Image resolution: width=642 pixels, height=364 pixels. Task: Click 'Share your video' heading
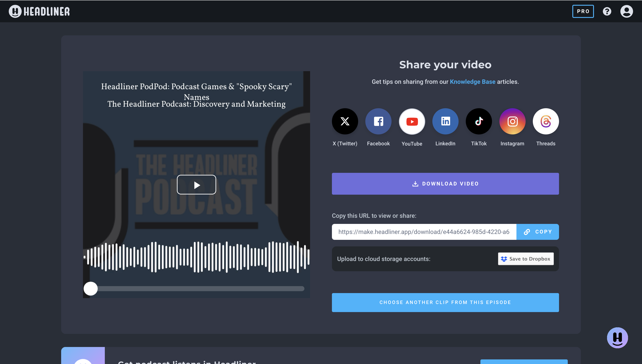[x=445, y=65]
